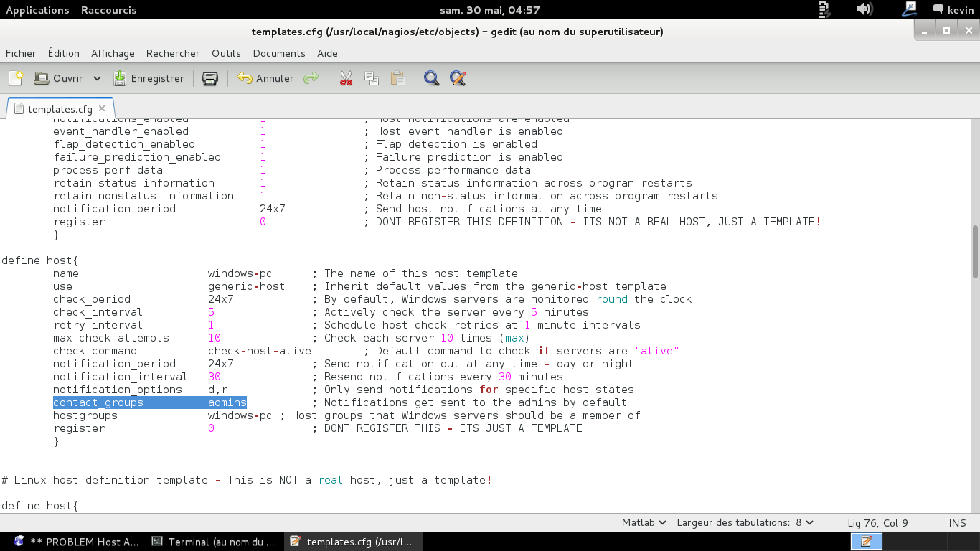Open the Édition menu
The height and width of the screenshot is (551, 980).
click(64, 53)
